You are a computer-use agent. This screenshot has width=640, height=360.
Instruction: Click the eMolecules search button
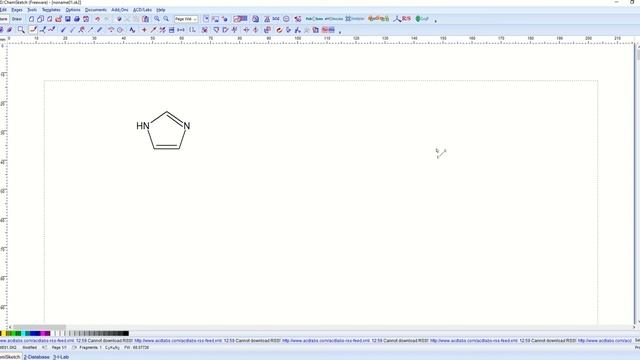click(x=334, y=19)
